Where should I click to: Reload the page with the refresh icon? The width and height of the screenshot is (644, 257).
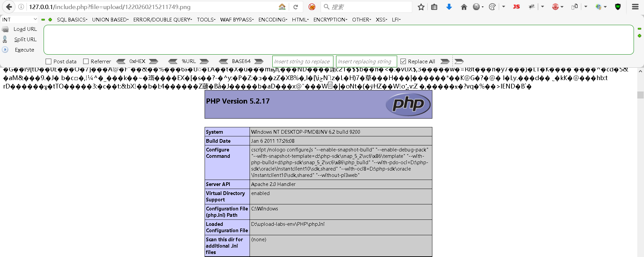(296, 7)
